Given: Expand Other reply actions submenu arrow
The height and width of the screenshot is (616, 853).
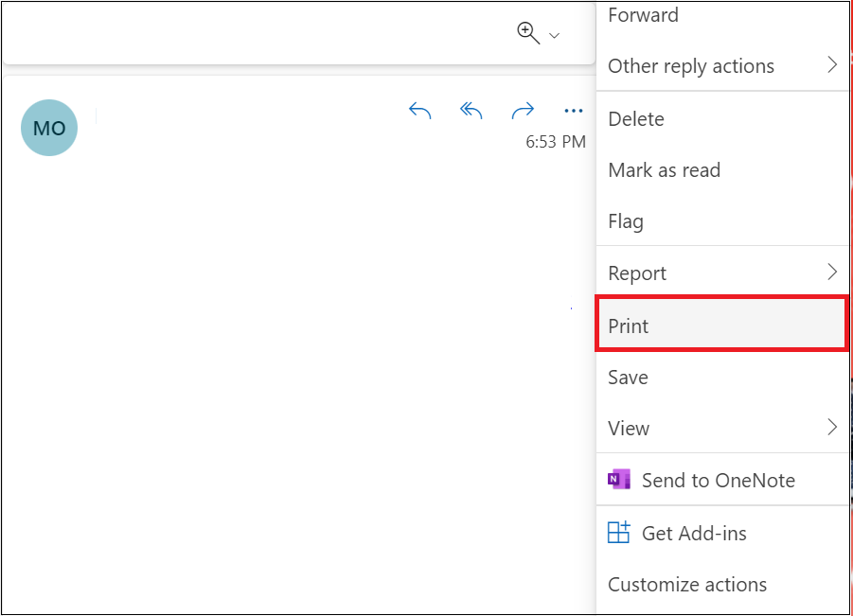Looking at the screenshot, I should pos(832,64).
